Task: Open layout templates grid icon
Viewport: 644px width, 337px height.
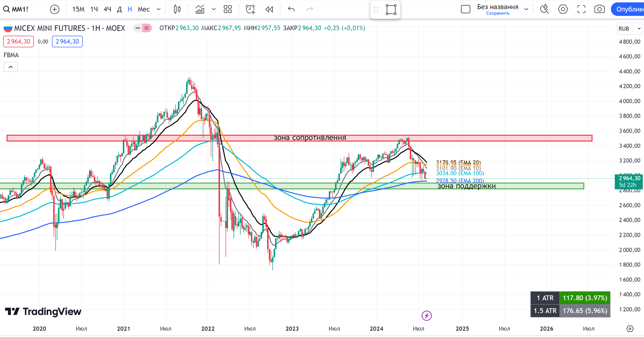Action: (227, 9)
